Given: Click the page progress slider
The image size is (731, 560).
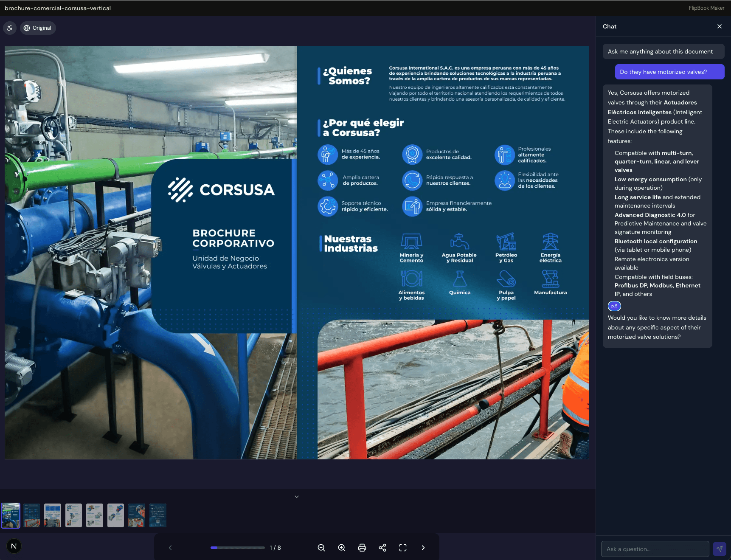Looking at the screenshot, I should [237, 548].
